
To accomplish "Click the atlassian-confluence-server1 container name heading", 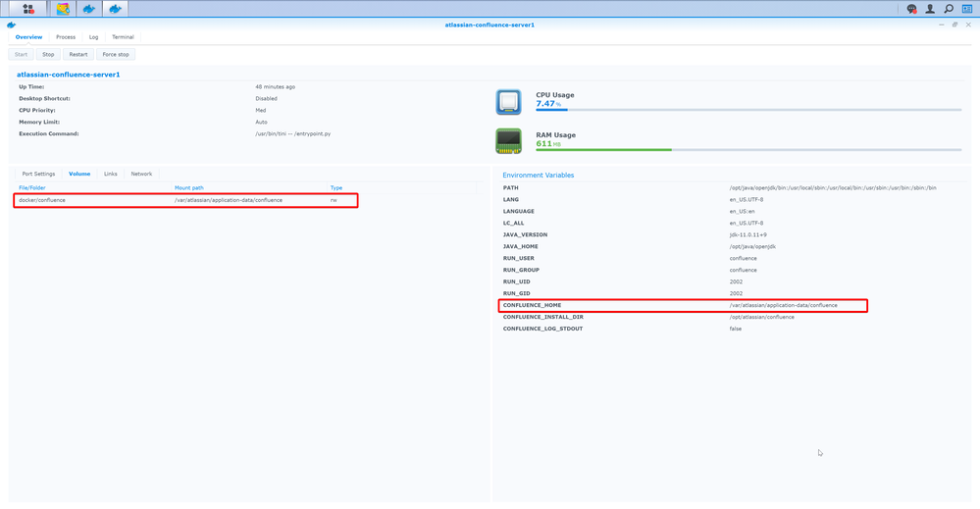I will point(68,75).
